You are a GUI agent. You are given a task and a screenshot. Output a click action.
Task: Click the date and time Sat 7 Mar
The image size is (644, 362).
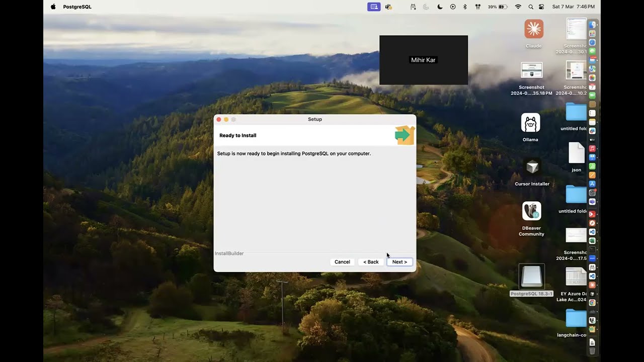tap(574, 7)
